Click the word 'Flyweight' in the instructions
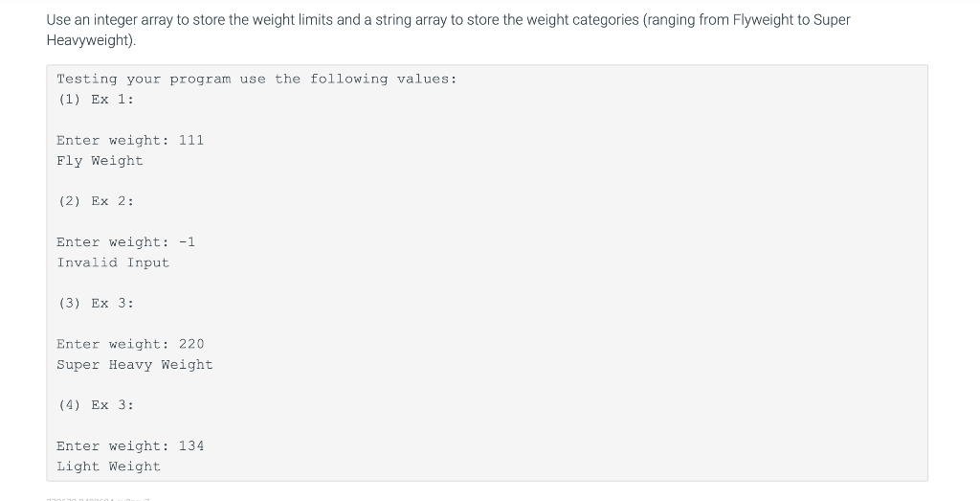Screen dimensions: 980x501 (x=763, y=20)
